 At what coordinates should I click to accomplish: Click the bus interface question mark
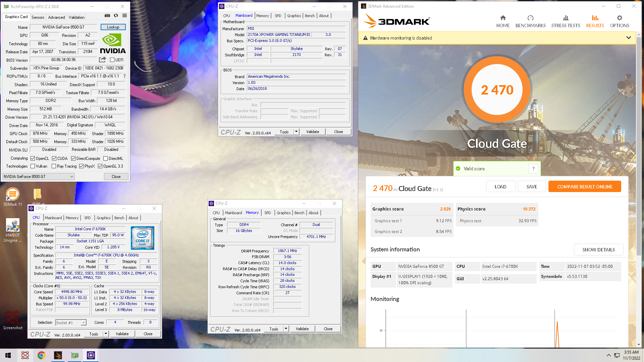pos(124,76)
